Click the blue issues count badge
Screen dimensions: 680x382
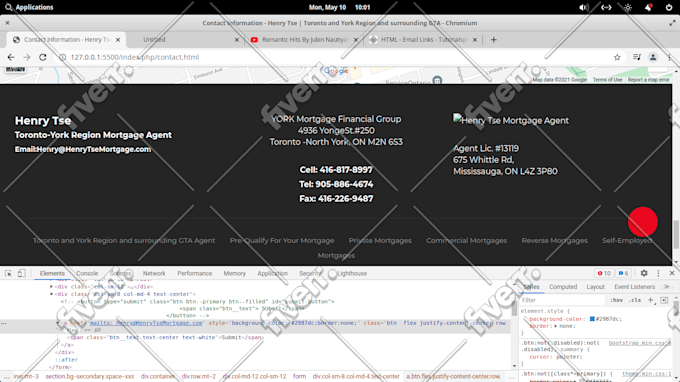coord(623,273)
